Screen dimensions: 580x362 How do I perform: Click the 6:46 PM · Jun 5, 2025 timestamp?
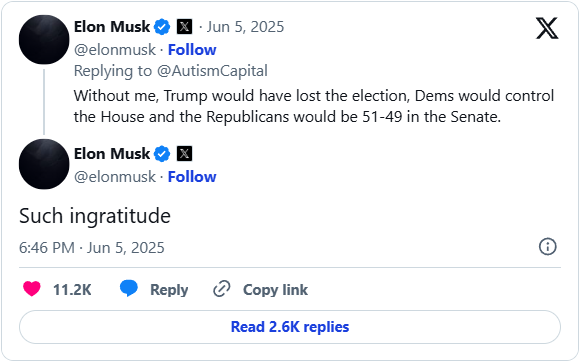(92, 248)
